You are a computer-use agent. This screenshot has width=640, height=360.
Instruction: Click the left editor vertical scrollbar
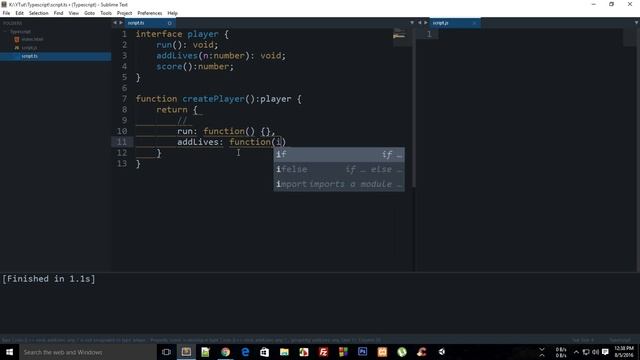pos(413,108)
